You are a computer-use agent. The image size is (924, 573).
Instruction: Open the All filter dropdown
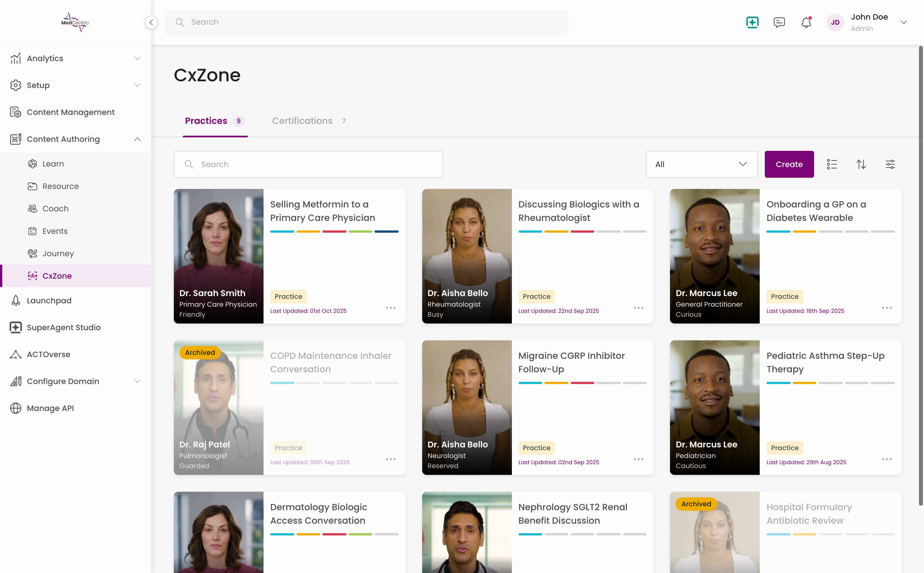[701, 164]
